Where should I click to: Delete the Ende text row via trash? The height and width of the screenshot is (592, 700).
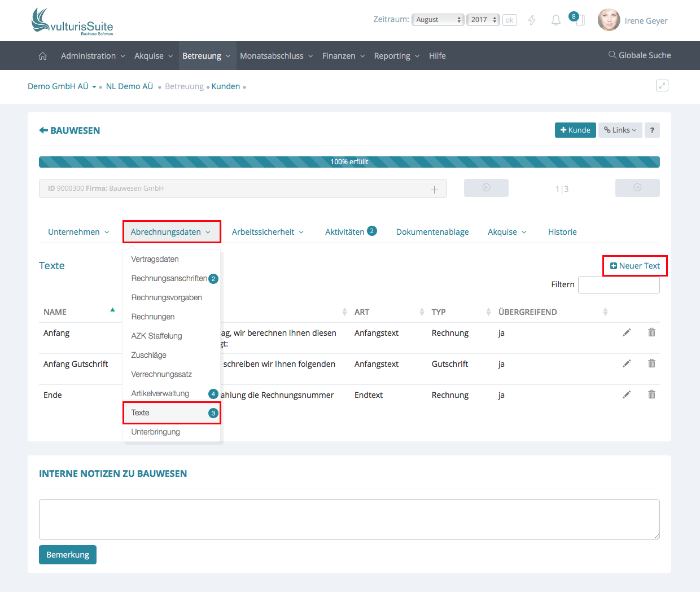click(651, 394)
